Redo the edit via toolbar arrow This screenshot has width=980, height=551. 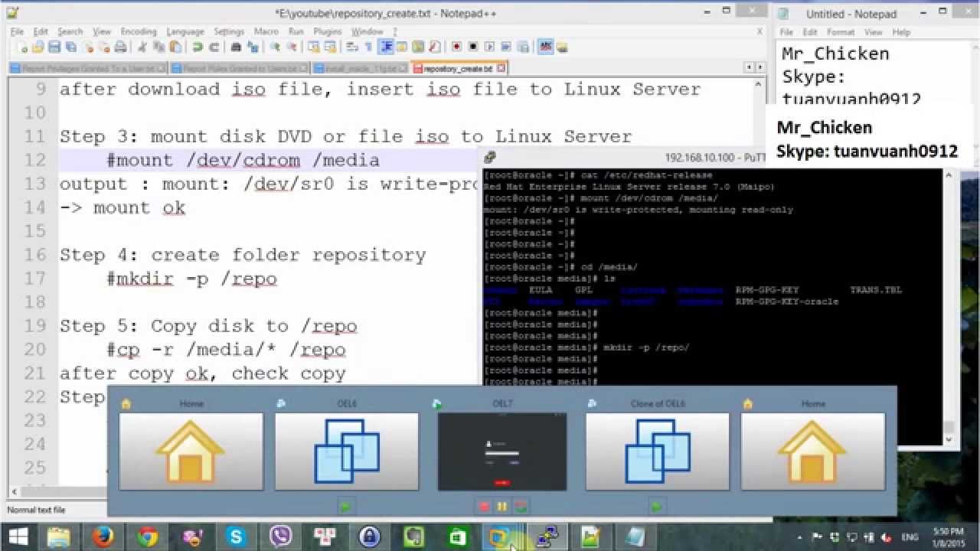[x=214, y=47]
